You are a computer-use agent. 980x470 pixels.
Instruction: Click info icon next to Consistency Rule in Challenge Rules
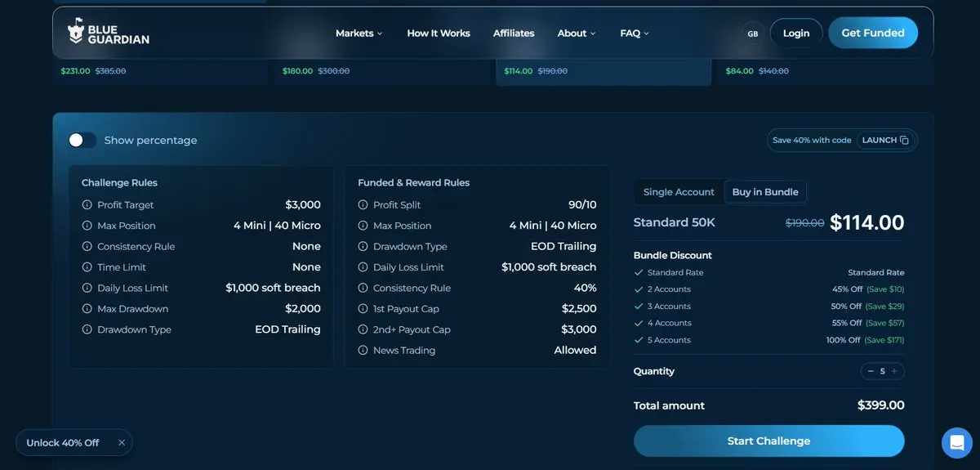point(87,247)
